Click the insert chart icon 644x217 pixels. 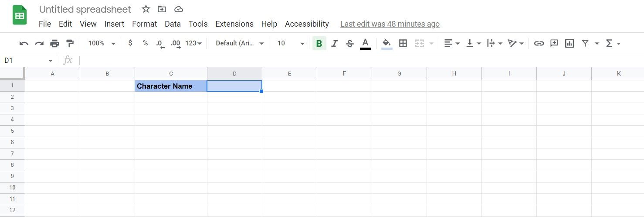(569, 43)
